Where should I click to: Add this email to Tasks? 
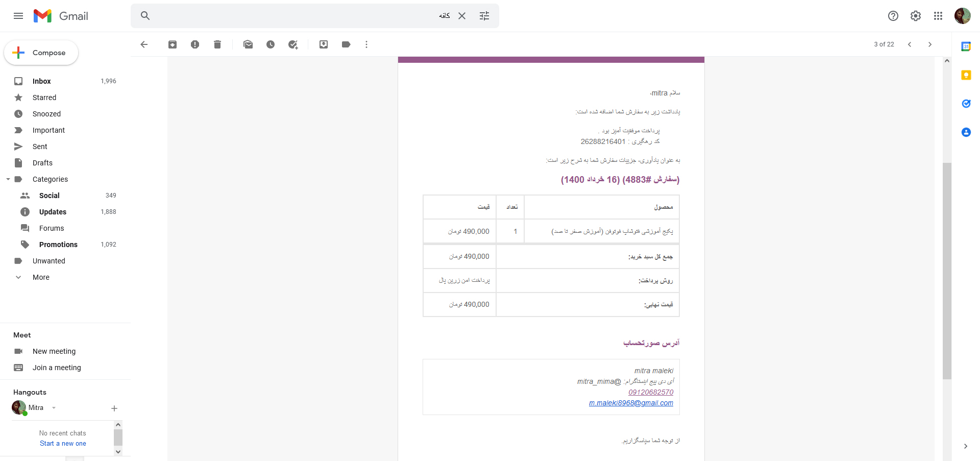(293, 44)
